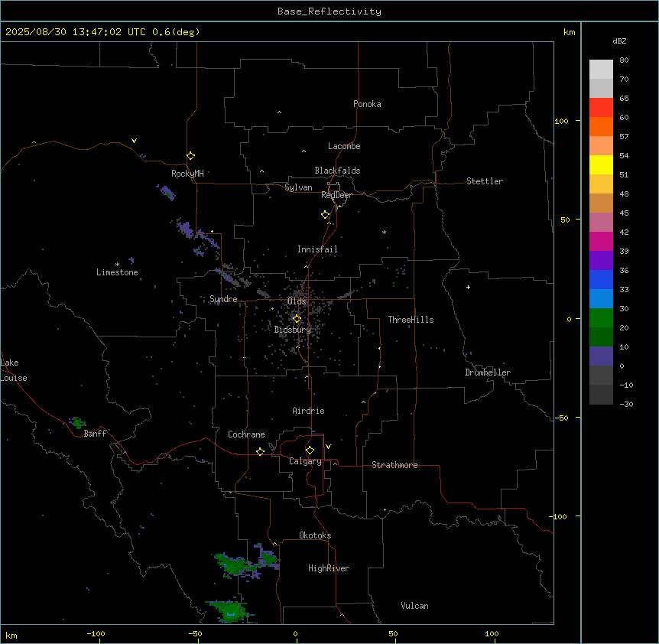The image size is (659, 644).
Task: Click the Cochrane label
Action: [x=246, y=434]
